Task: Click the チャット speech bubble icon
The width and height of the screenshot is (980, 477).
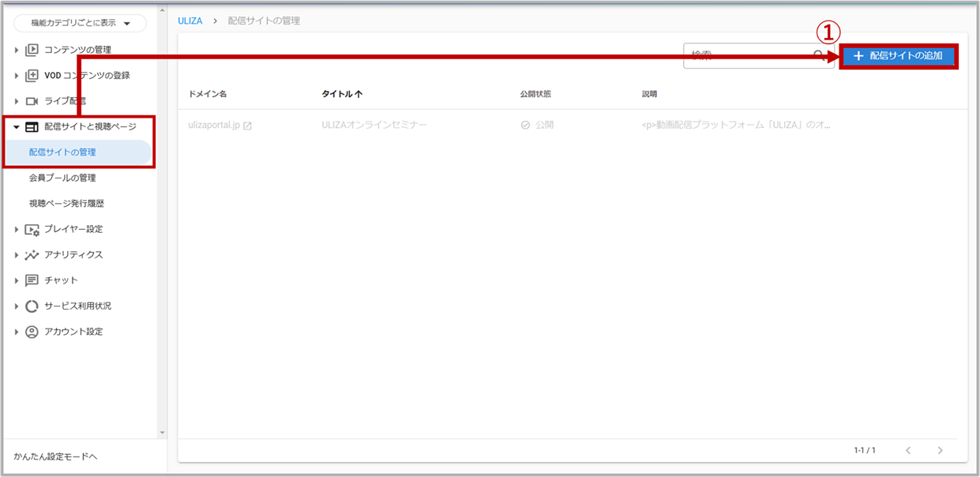Action: (32, 280)
